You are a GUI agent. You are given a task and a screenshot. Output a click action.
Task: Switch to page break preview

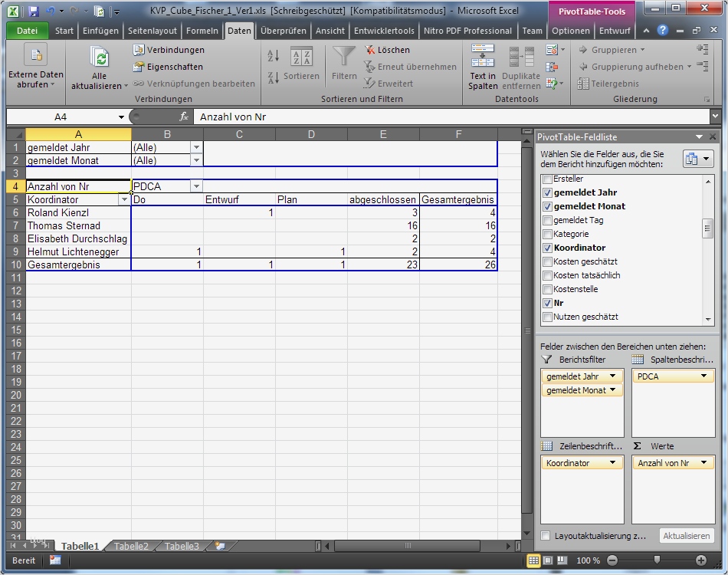[x=562, y=560]
